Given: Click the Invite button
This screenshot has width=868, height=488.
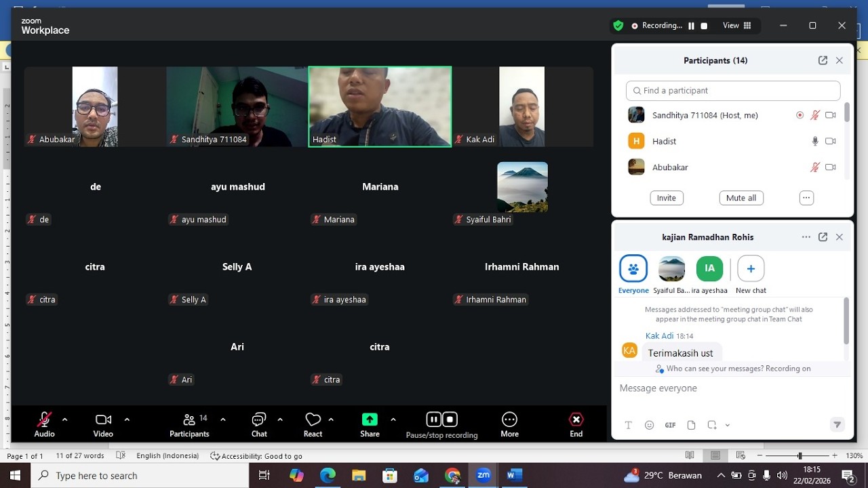Looking at the screenshot, I should [x=667, y=198].
